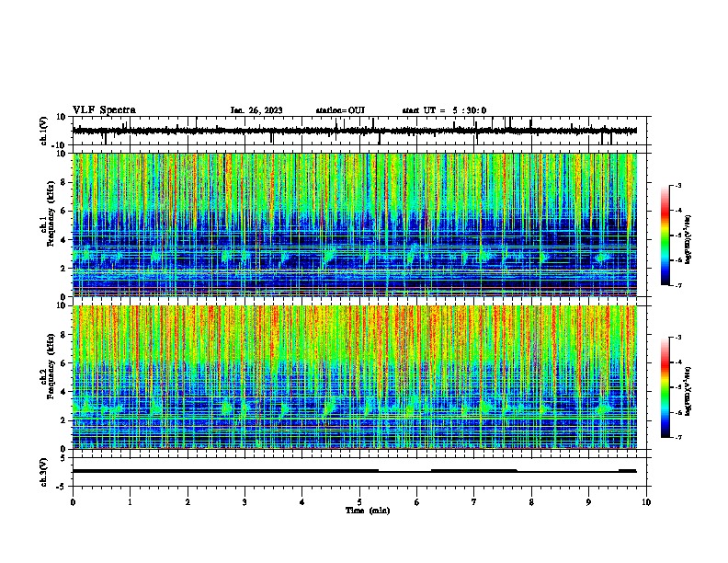
Task: Click the ch.1 color scale bar
Action: click(x=665, y=236)
